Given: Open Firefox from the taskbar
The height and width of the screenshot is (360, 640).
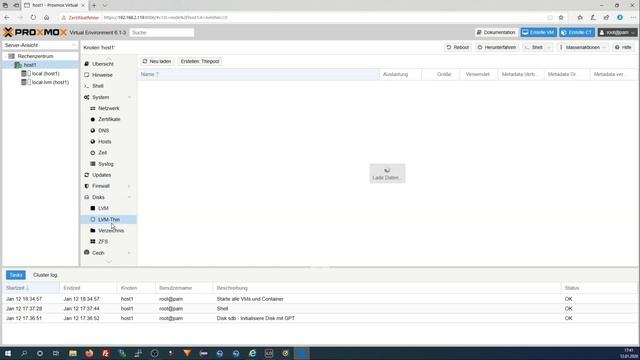Looking at the screenshot, I should pos(89,353).
